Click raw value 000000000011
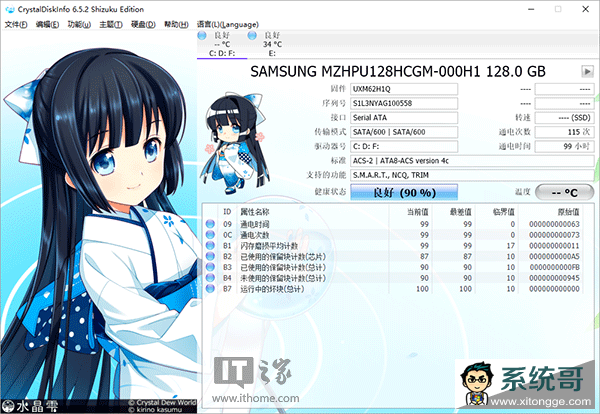The width and height of the screenshot is (600, 414). [554, 245]
